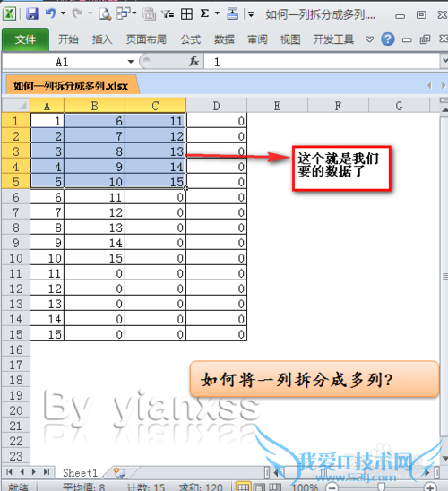Switch to Normal view in status bar

[x=243, y=487]
